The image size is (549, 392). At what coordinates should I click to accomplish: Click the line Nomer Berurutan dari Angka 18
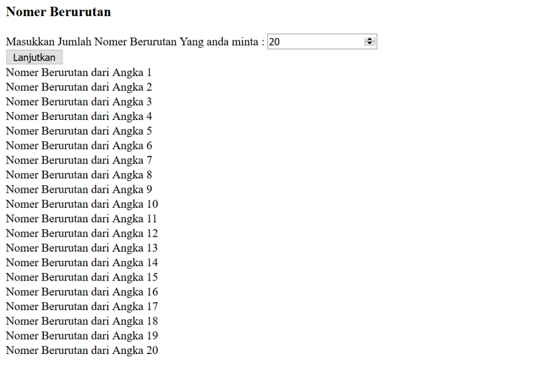coord(81,321)
